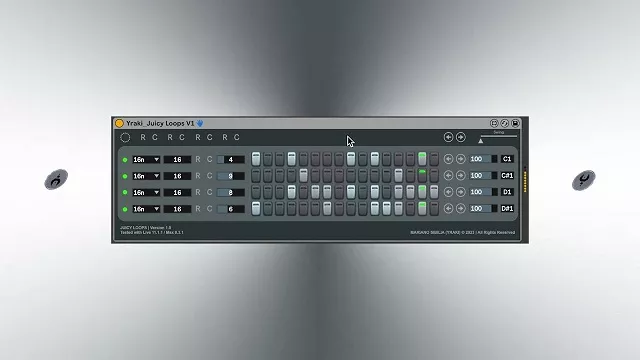The height and width of the screenshot is (360, 640).
Task: Click the velocity 100 slider in C1 row
Action: point(483,159)
